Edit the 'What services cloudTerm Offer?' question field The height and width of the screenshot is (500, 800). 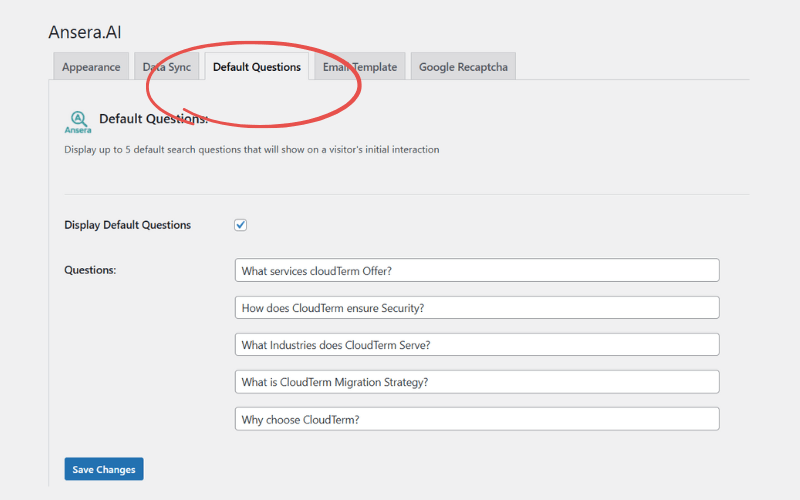click(477, 270)
